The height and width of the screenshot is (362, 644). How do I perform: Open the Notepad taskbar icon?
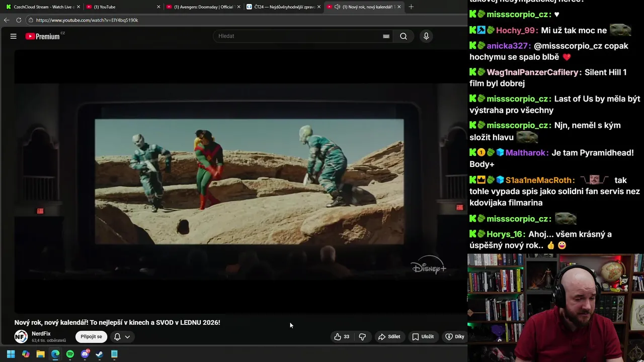coord(114,354)
